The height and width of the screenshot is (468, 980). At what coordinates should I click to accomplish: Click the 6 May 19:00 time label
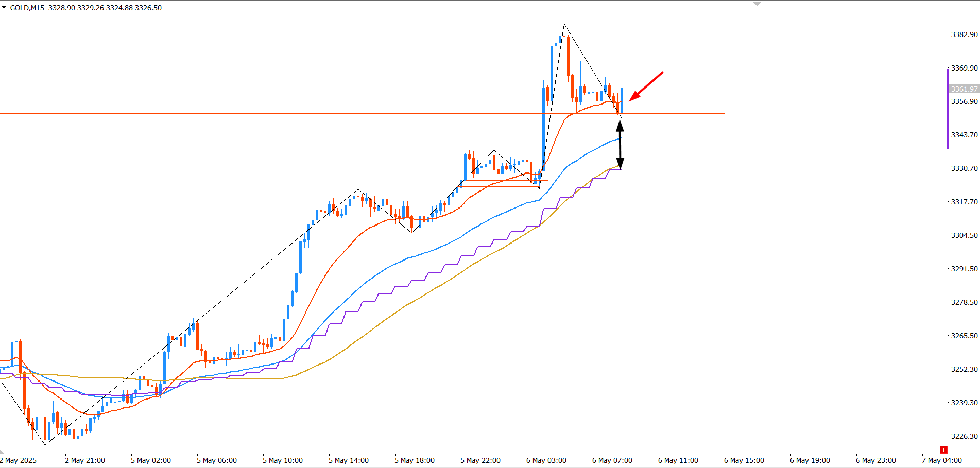point(810,460)
